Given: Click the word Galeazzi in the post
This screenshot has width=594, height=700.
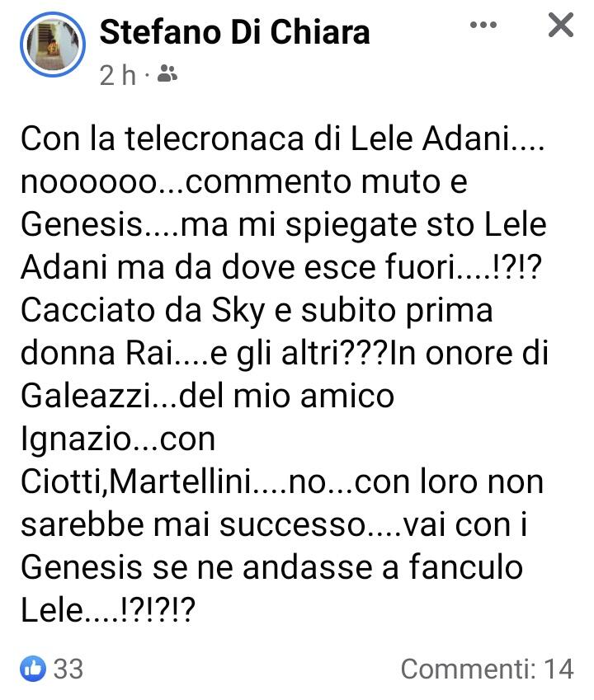Looking at the screenshot, I should click(x=87, y=396).
